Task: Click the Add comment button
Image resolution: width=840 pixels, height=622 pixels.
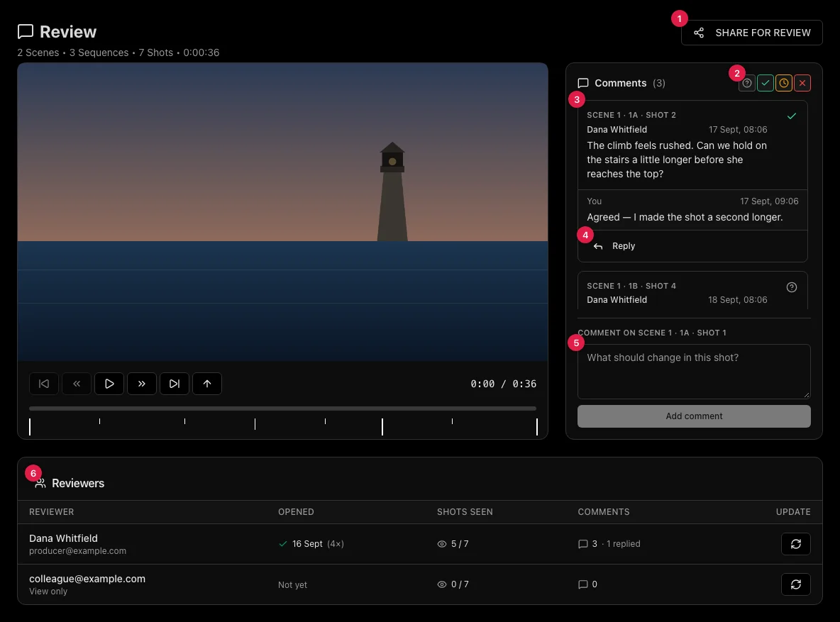Action: [694, 416]
